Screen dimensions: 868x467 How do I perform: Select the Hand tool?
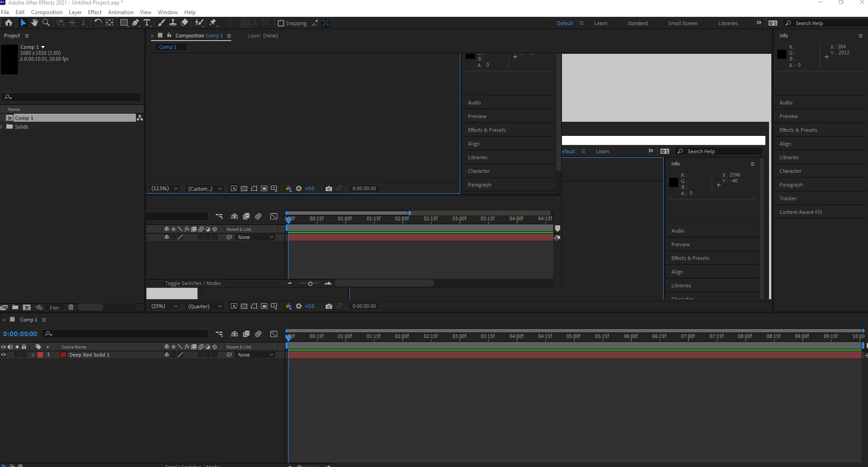tap(35, 22)
